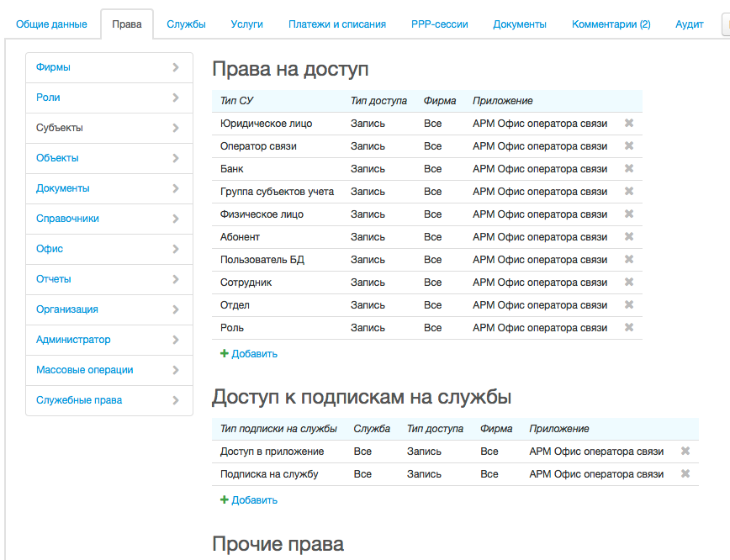Viewport: 730px width, 560px height.
Task: Delete the Юридическое лицо access right row
Action: click(628, 124)
